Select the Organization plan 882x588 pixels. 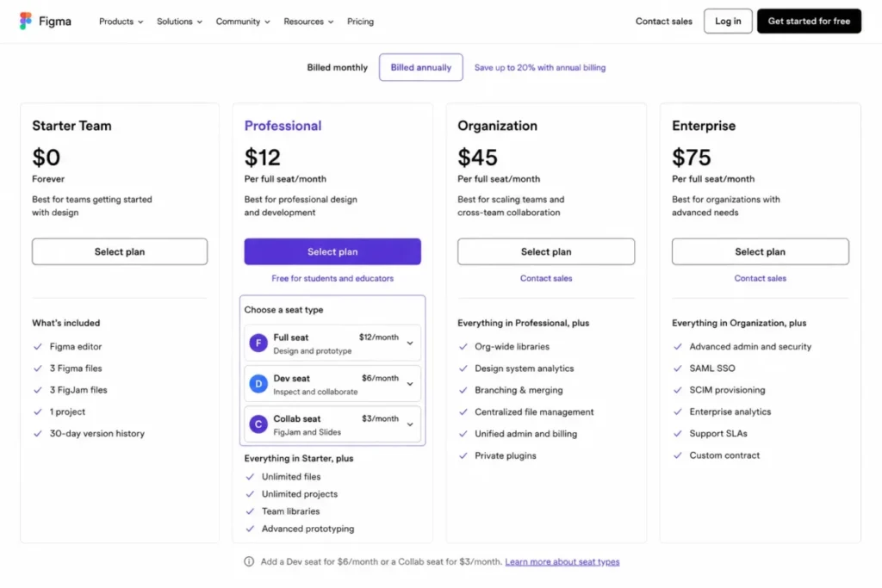pos(545,252)
